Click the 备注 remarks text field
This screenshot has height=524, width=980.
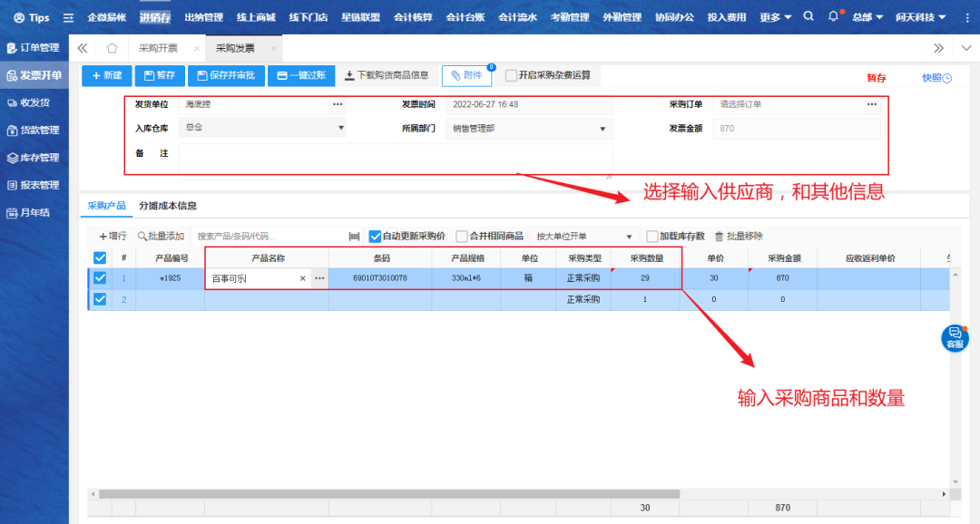pyautogui.click(x=395, y=159)
